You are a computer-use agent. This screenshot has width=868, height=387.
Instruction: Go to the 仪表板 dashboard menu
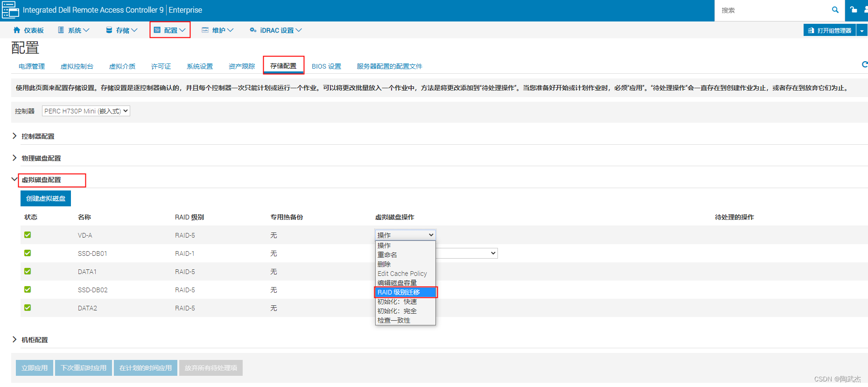click(28, 30)
